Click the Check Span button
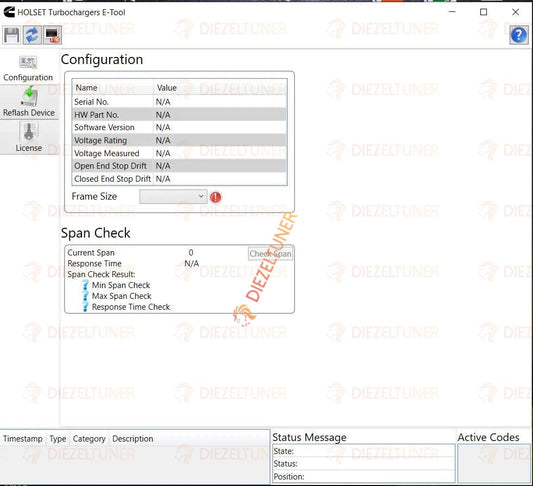 [x=270, y=254]
